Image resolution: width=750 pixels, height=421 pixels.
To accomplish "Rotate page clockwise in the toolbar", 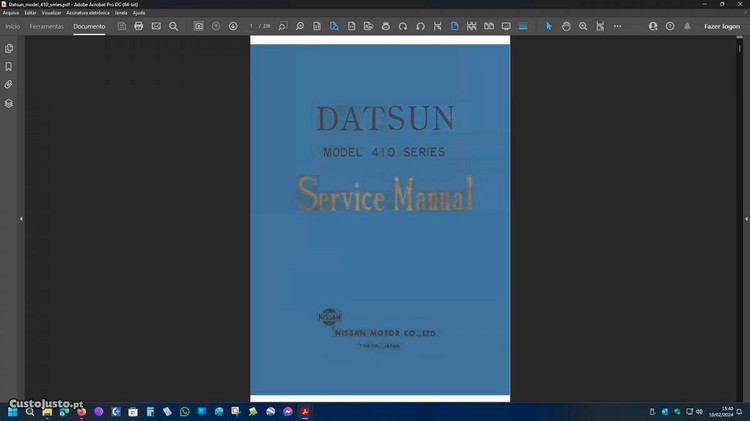I will point(403,26).
